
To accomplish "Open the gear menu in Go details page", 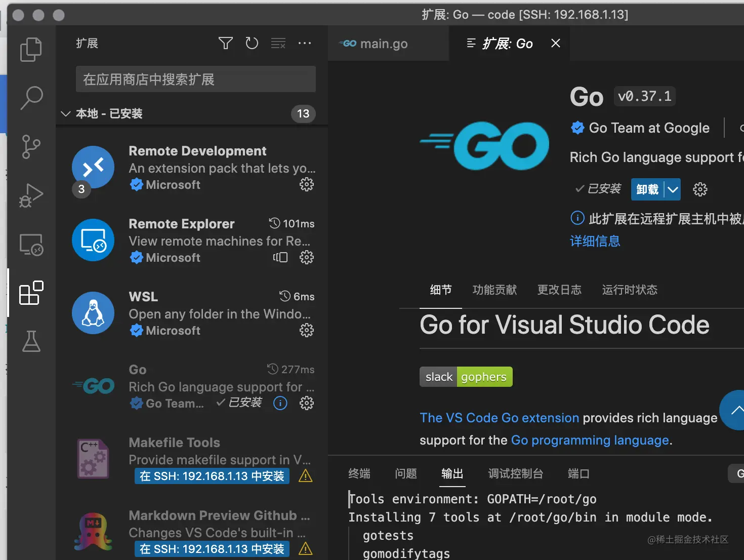I will coord(700,189).
